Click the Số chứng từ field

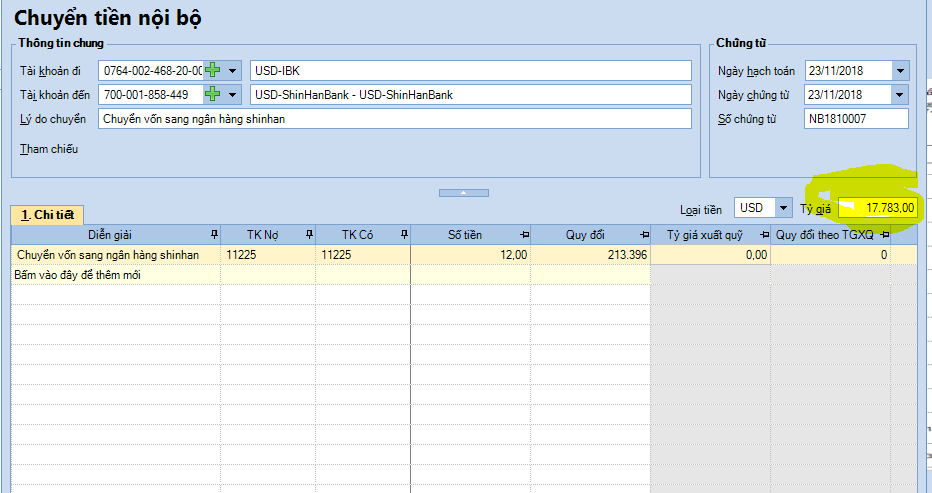(856, 119)
